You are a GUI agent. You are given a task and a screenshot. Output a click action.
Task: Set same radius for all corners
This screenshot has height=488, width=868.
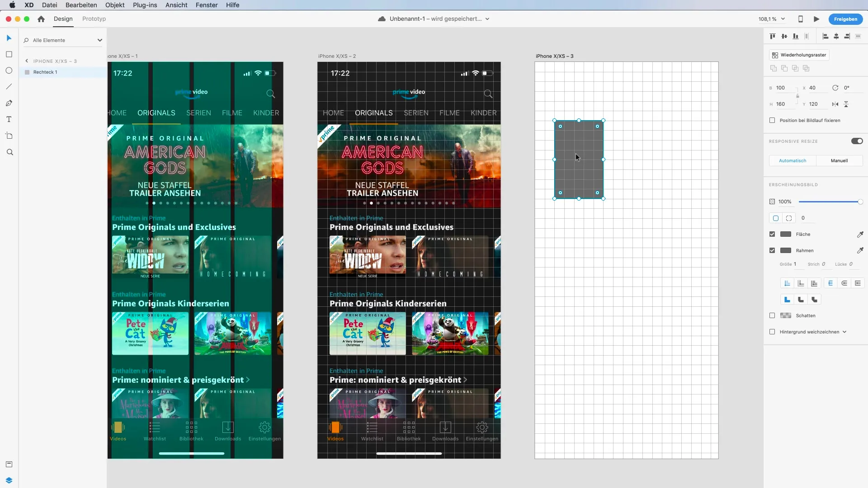point(776,218)
